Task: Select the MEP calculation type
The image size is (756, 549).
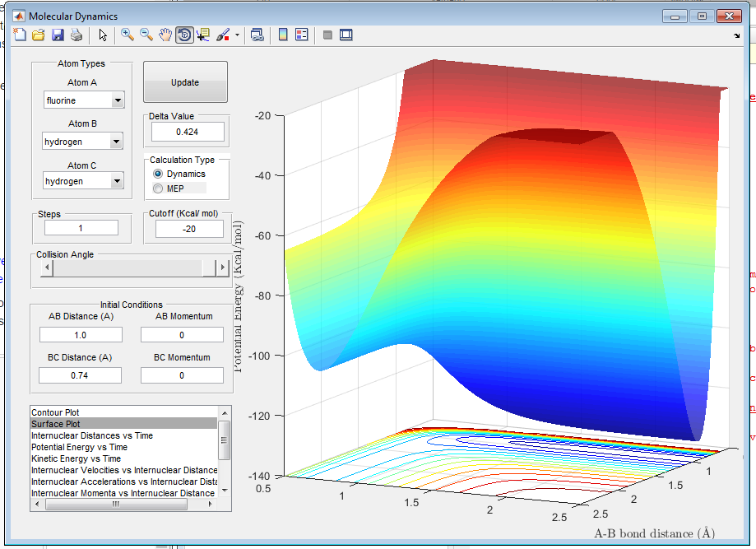Action: coord(158,188)
